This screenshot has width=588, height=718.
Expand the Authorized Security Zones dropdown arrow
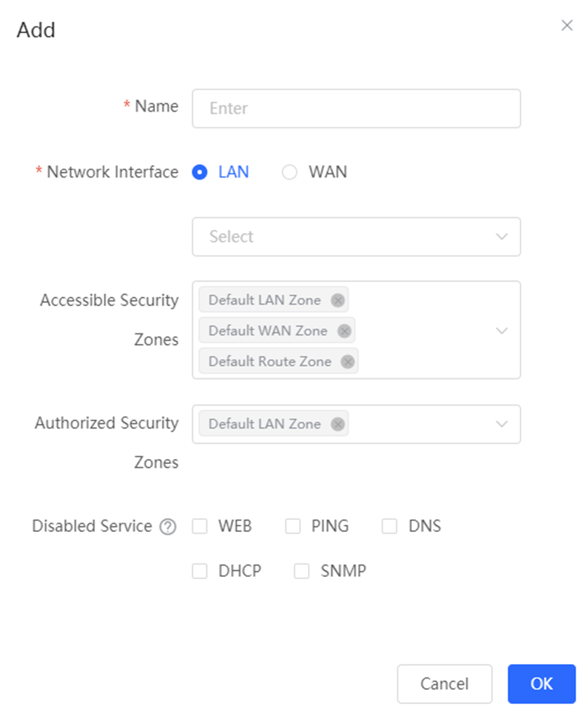click(x=502, y=424)
